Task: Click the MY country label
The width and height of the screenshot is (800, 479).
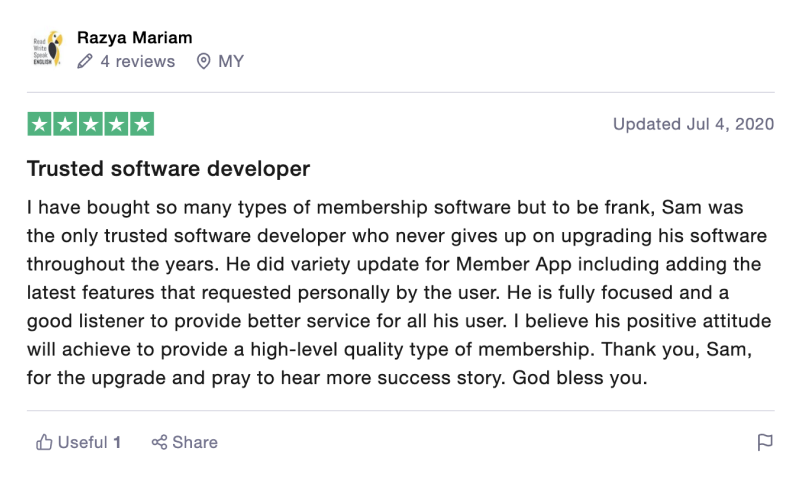Action: click(x=231, y=61)
